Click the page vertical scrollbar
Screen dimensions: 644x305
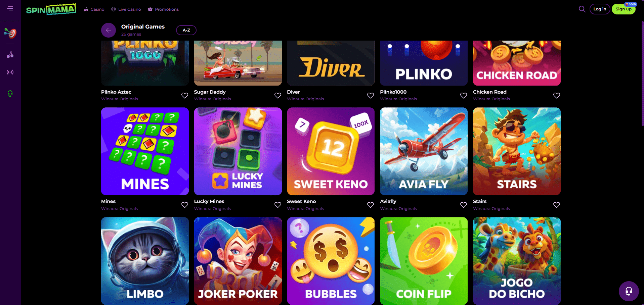(642, 74)
